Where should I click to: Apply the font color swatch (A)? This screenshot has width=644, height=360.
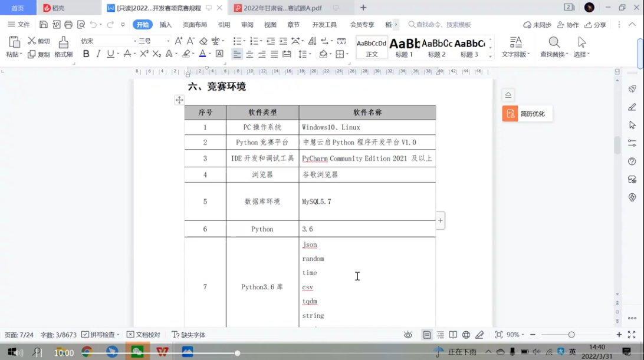click(202, 54)
